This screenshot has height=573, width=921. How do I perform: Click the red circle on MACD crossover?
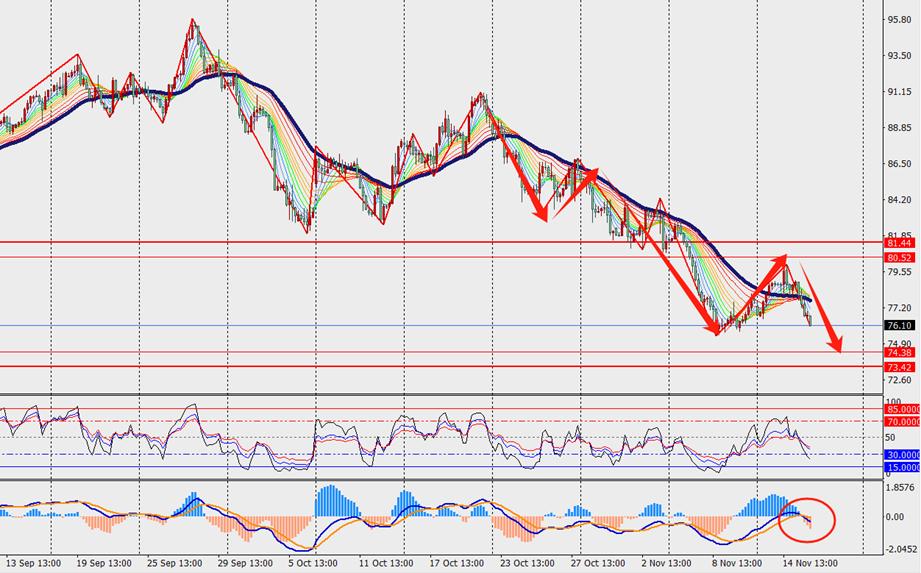[807, 519]
